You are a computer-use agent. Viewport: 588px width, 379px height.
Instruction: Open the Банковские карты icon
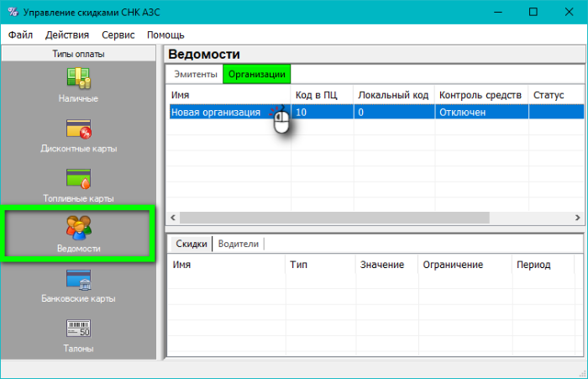tap(79, 279)
